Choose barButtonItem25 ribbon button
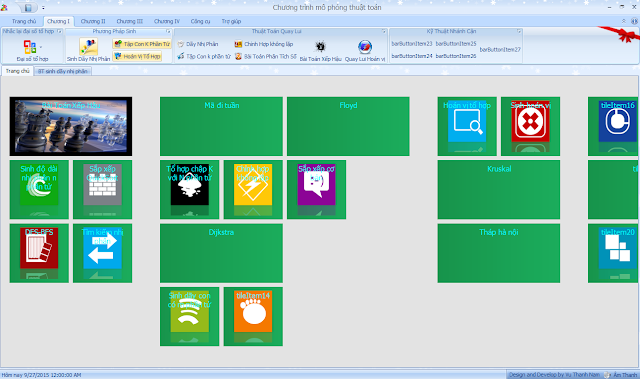This screenshot has width=640, height=379. click(x=456, y=44)
